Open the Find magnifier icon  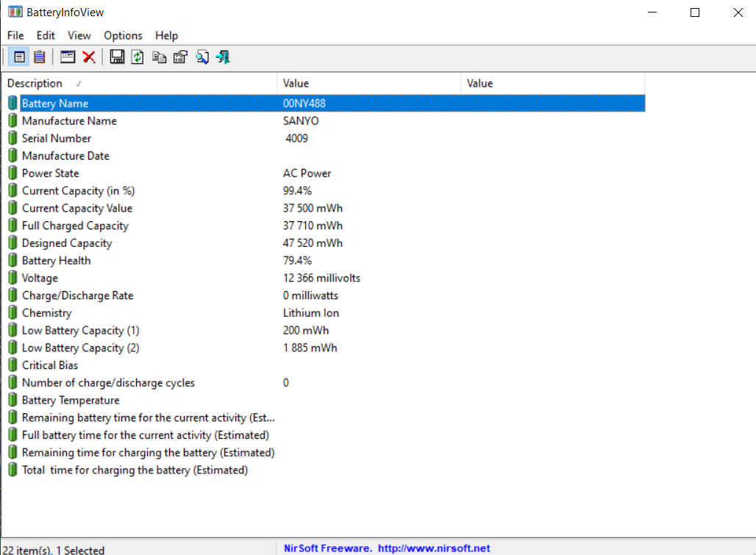pyautogui.click(x=202, y=57)
